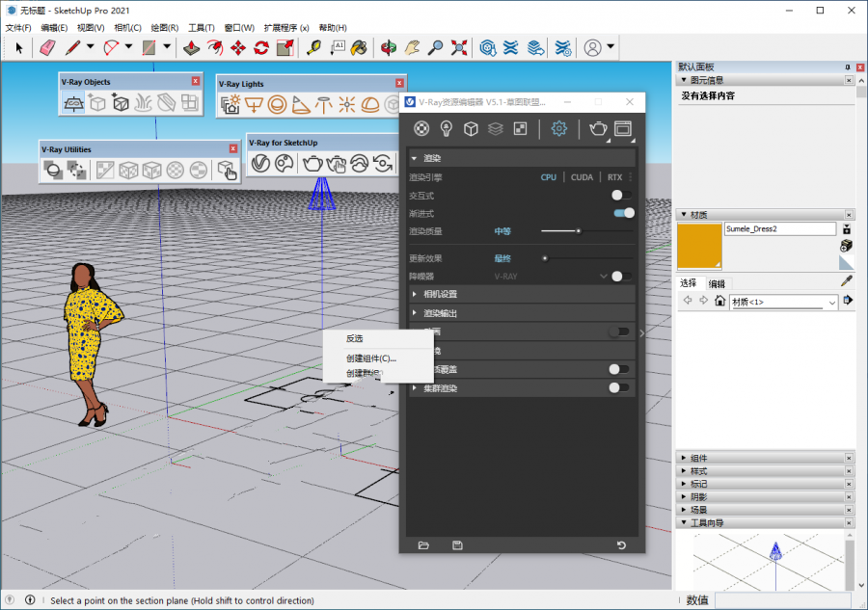868x610 pixels.
Task: Select the CPU render engine
Action: [548, 177]
